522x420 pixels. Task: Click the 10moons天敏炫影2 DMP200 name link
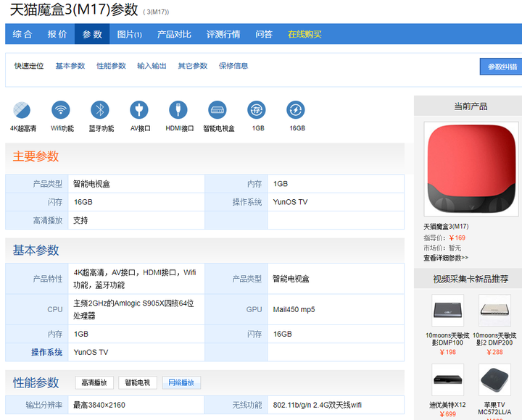click(x=494, y=339)
